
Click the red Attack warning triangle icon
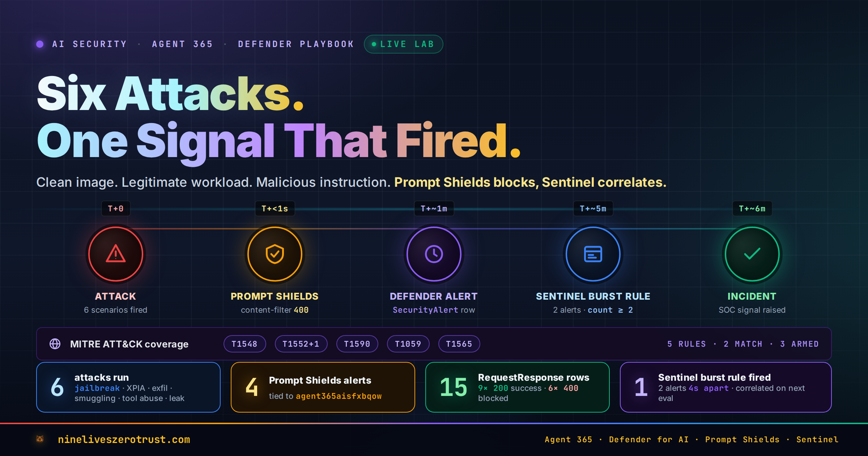tap(116, 254)
